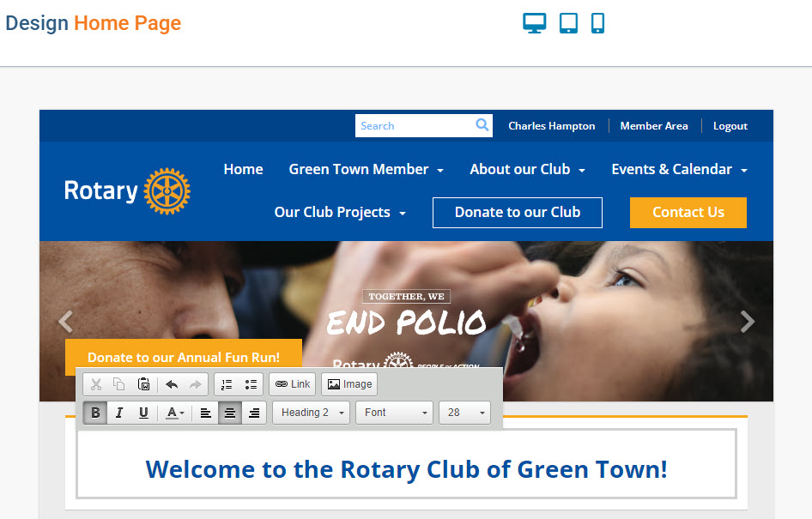This screenshot has width=812, height=519.
Task: Open the Home menu item
Action: 244,169
